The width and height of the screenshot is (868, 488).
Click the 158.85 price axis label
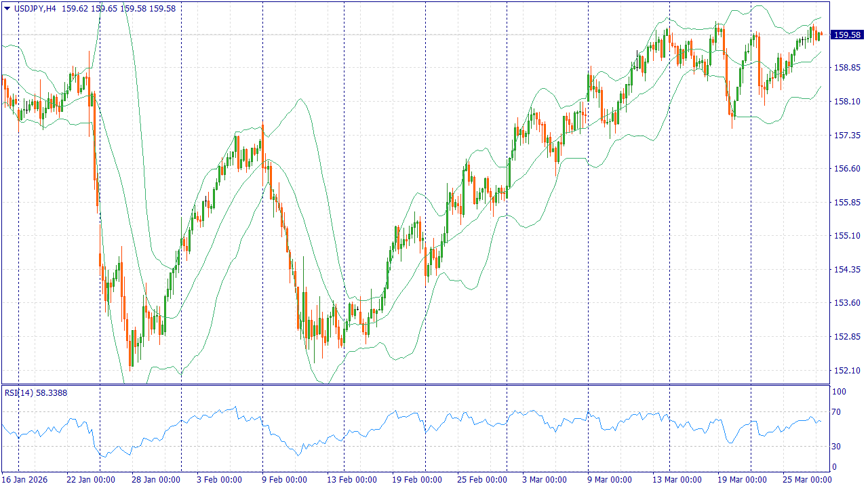[846, 68]
